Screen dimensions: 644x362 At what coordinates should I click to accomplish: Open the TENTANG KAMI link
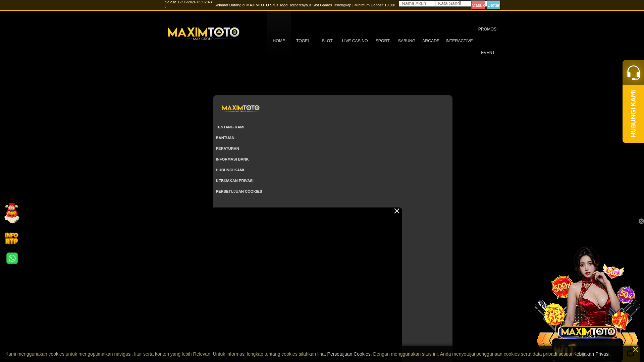230,127
